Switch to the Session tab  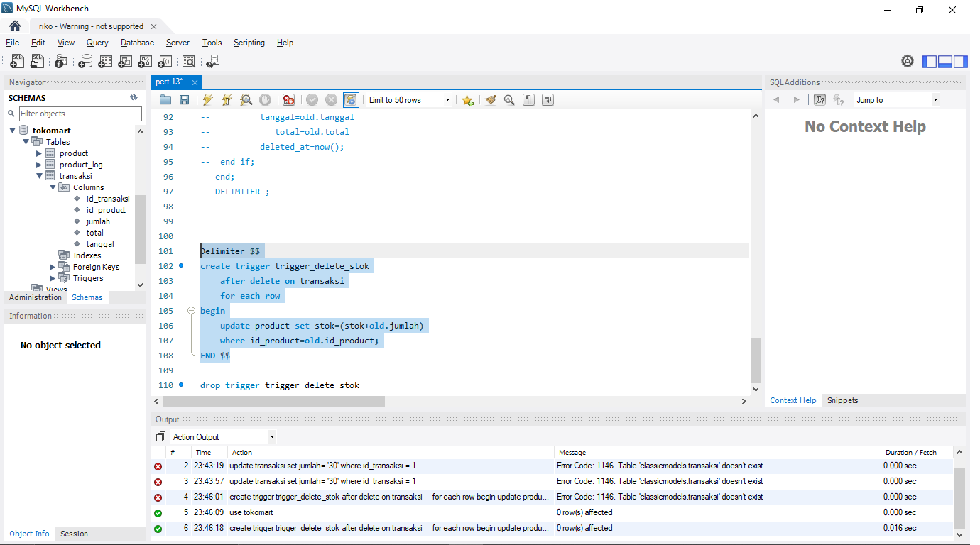(74, 534)
